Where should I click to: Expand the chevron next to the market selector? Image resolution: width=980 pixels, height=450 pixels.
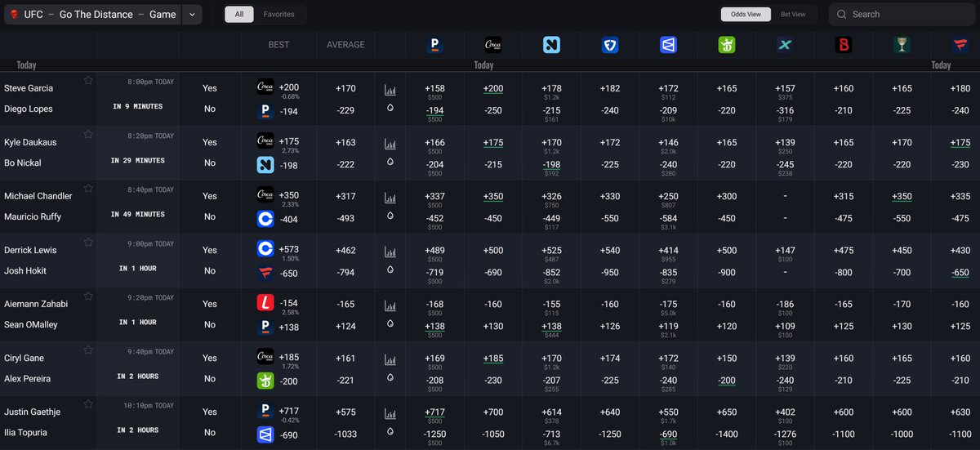tap(192, 14)
